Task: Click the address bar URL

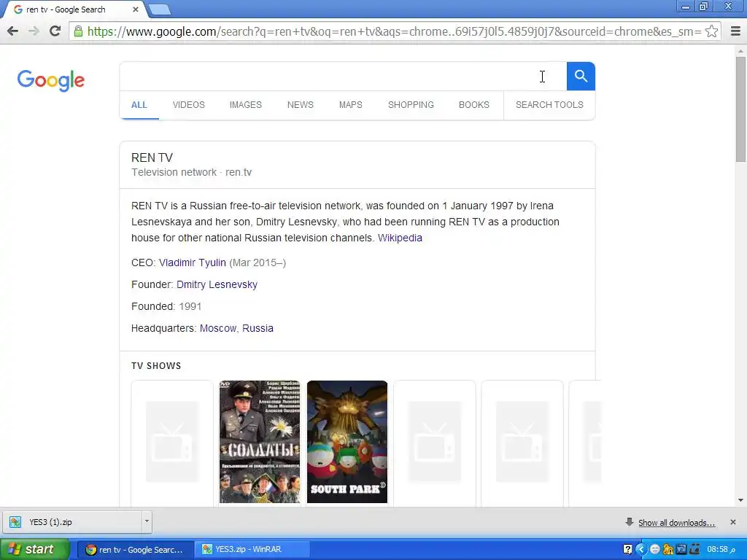Action: click(x=395, y=31)
